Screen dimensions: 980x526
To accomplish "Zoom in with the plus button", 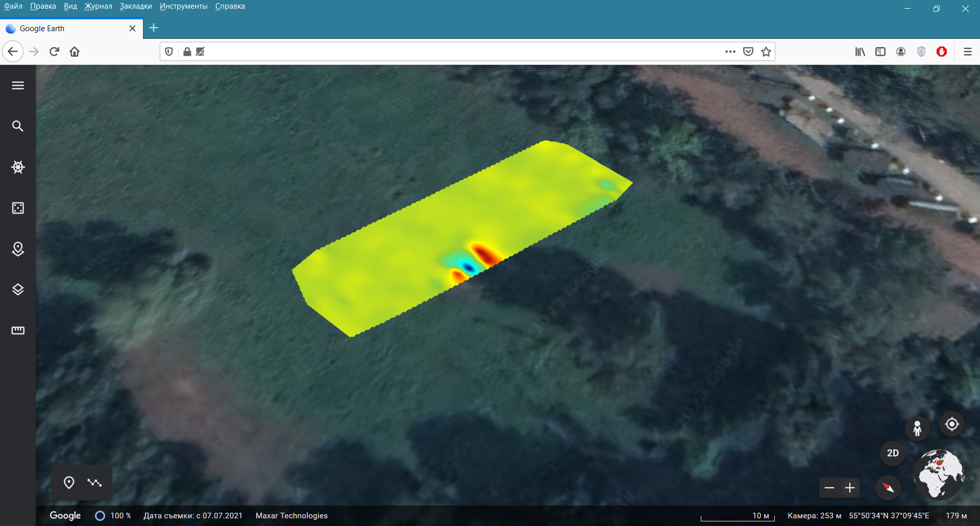I will click(x=850, y=488).
